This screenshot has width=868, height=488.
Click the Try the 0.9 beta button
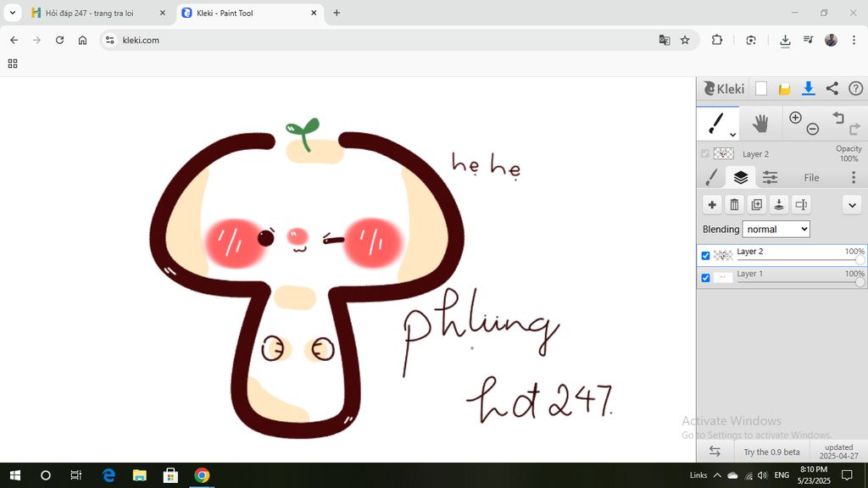[771, 452]
